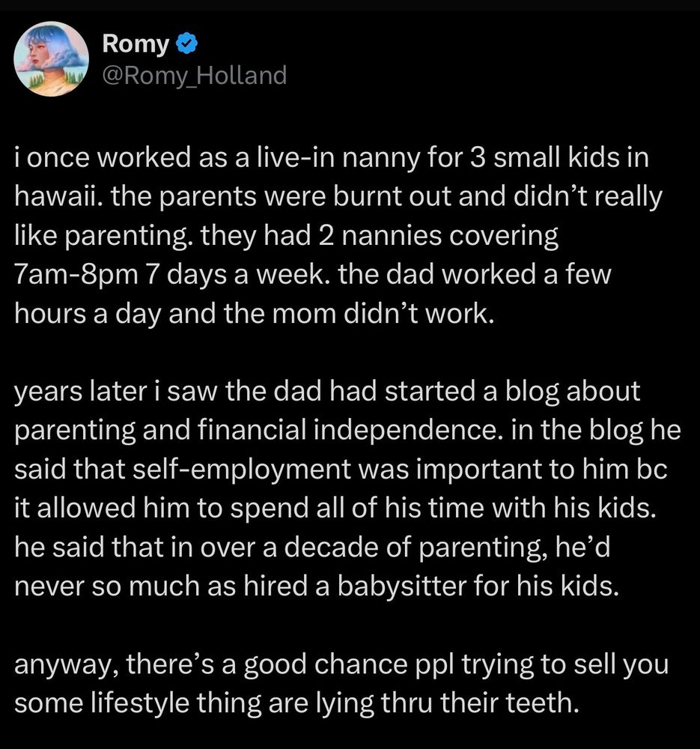Click the word 'babysitter' in the tweet
The width and height of the screenshot is (700, 749).
point(402,586)
